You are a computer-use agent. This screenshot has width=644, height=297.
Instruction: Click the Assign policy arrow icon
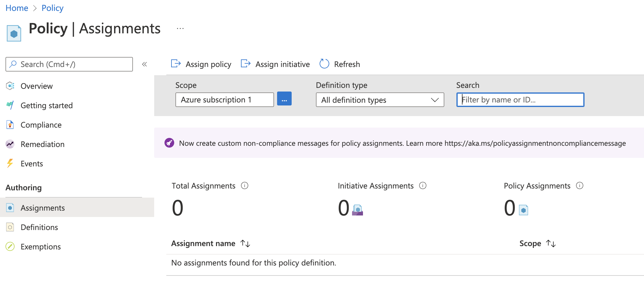176,64
